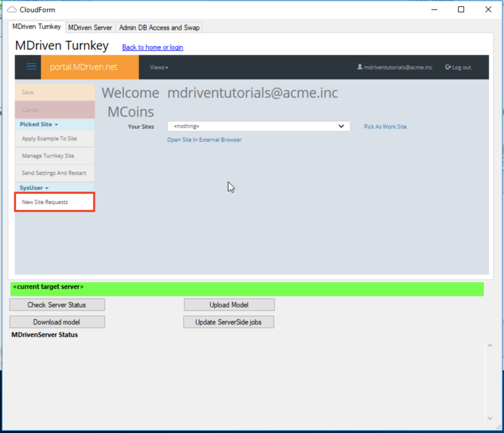Open the Views dropdown menu

click(x=159, y=67)
